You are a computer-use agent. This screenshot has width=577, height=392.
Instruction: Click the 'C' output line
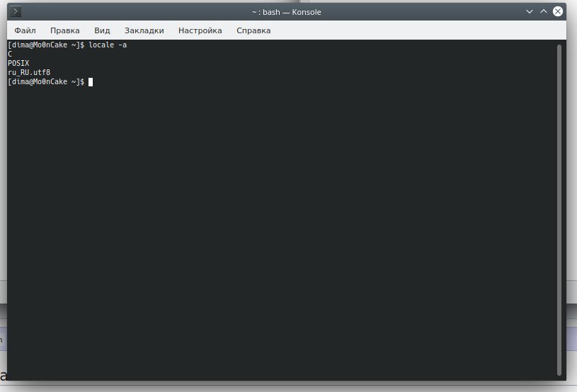(10, 54)
